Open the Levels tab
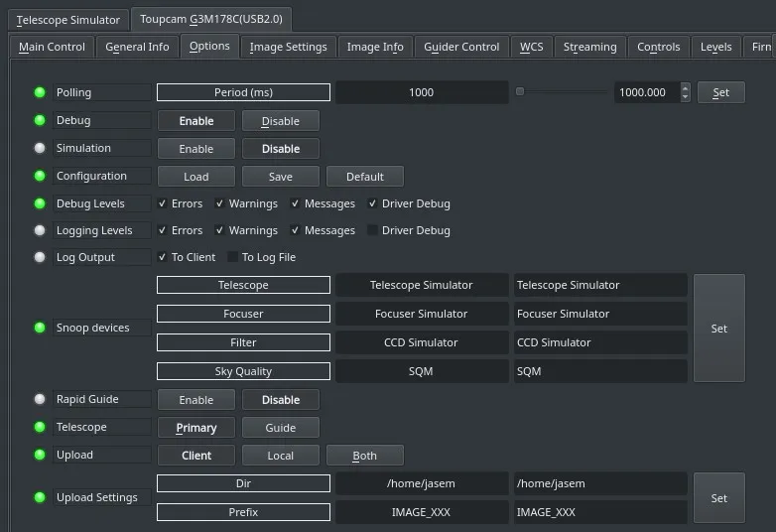This screenshot has height=532, width=776. click(716, 47)
